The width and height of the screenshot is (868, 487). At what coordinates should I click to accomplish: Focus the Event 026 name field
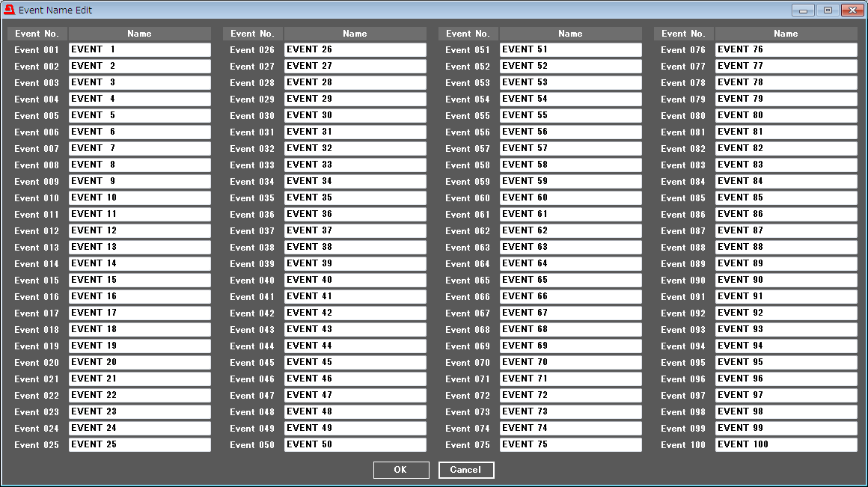coord(355,50)
